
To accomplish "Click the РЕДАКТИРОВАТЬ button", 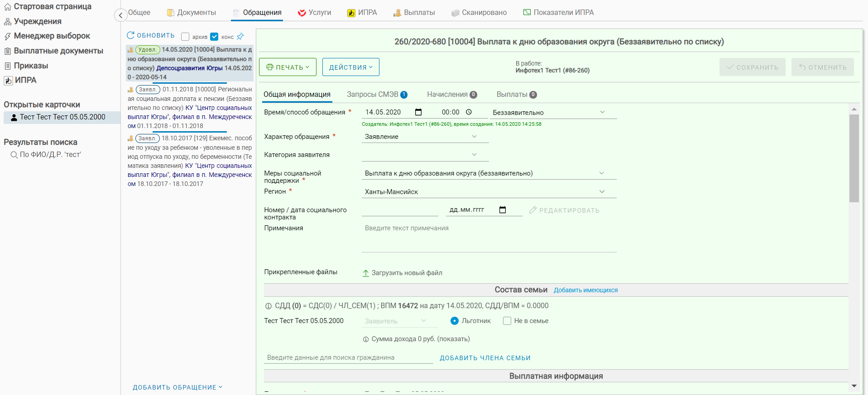I will (565, 210).
